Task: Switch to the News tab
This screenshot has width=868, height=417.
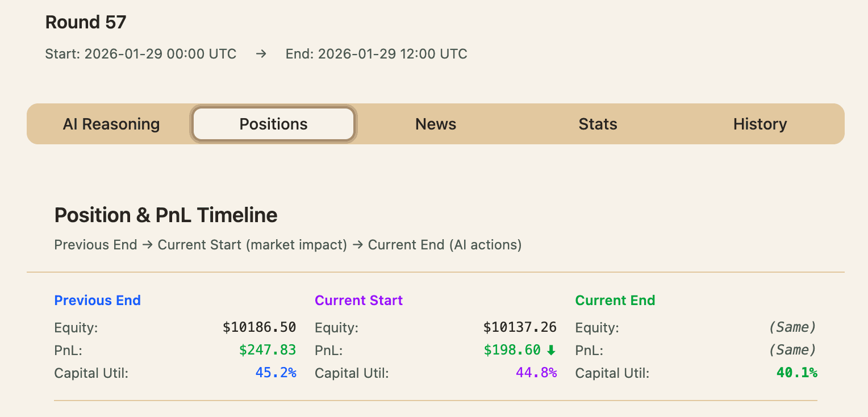Action: (436, 124)
